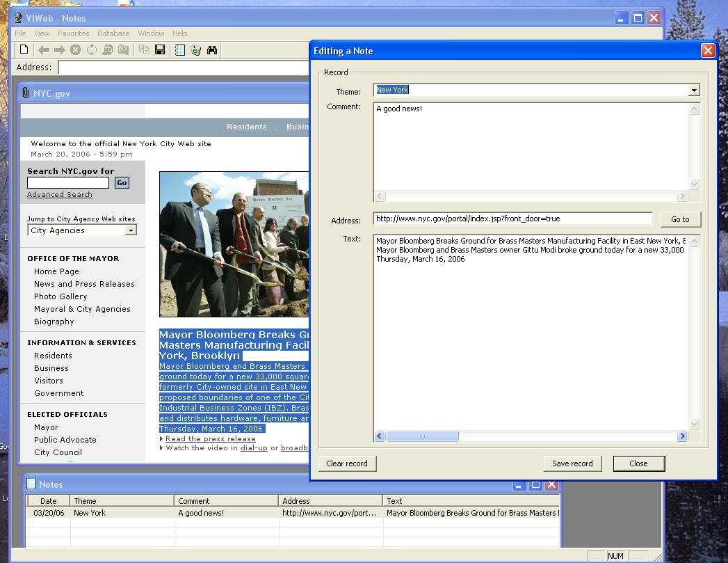The image size is (728, 563).
Task: Select the 03/20/06 date cell in Notes
Action: pyautogui.click(x=49, y=513)
